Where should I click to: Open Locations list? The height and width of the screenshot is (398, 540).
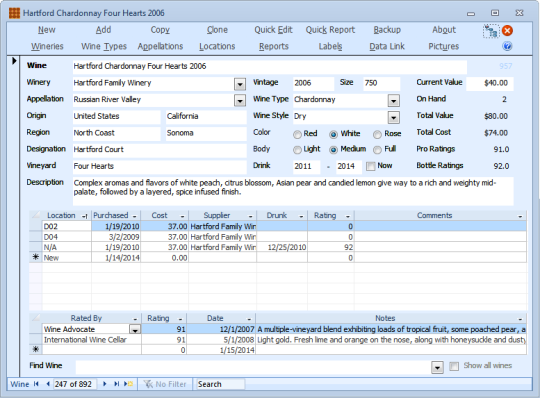(217, 46)
